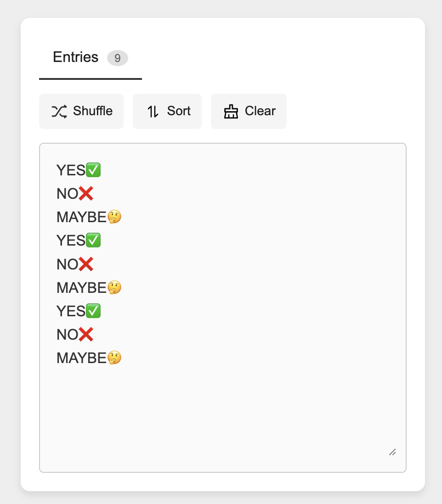442x504 pixels.
Task: Click the Sort up-down arrows icon
Action: 153,111
